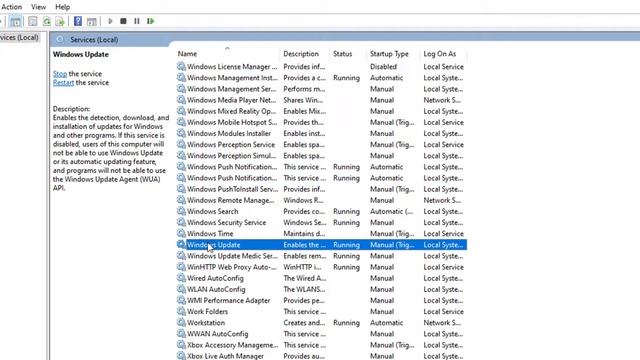Click the gear icon beside Windows License Manager
Image resolution: width=640 pixels, height=360 pixels.
[x=181, y=66]
